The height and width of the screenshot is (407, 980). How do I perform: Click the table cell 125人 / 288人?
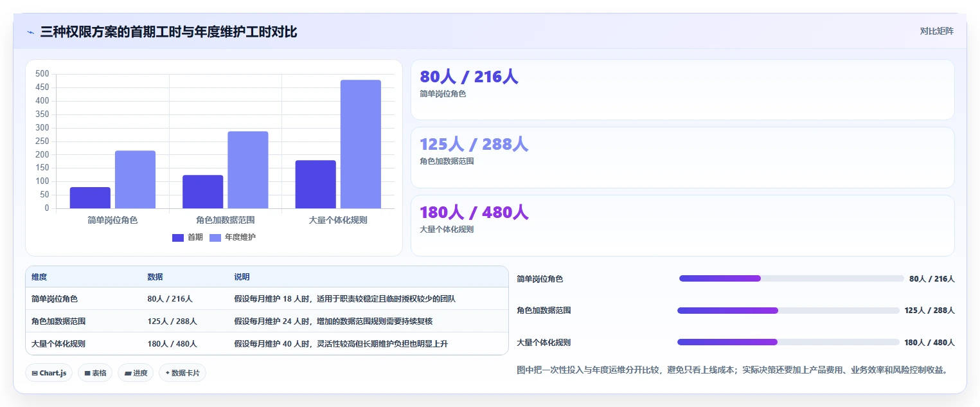tap(172, 321)
